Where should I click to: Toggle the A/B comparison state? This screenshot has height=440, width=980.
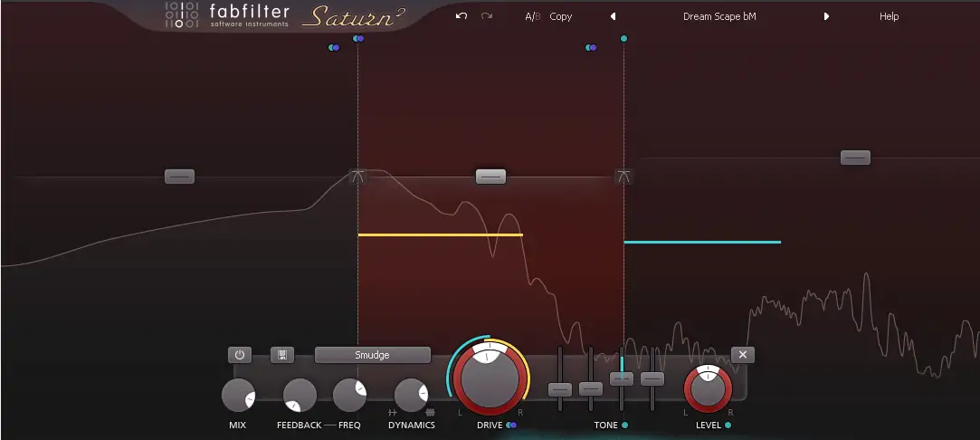(532, 16)
